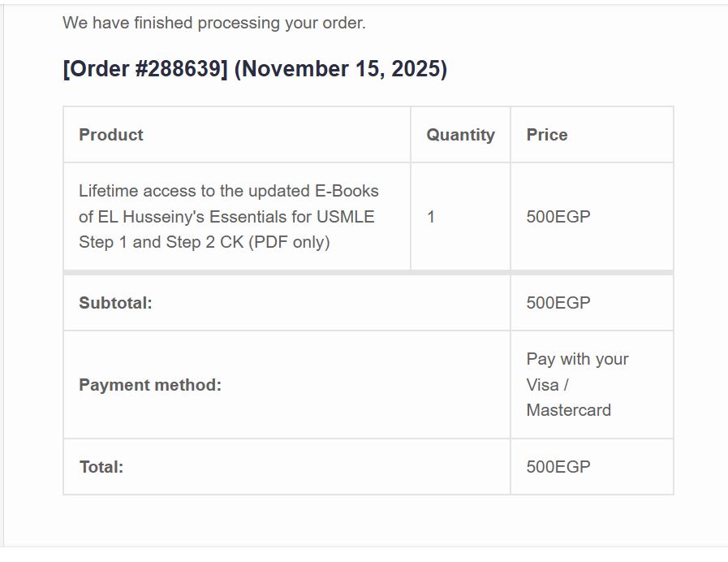Click the November 15, 2025 date
728x562 pixels.
(x=340, y=69)
